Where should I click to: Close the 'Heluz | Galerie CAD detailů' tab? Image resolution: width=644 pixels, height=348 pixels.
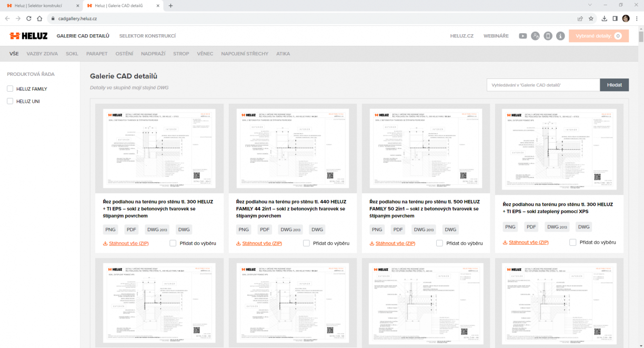click(158, 5)
